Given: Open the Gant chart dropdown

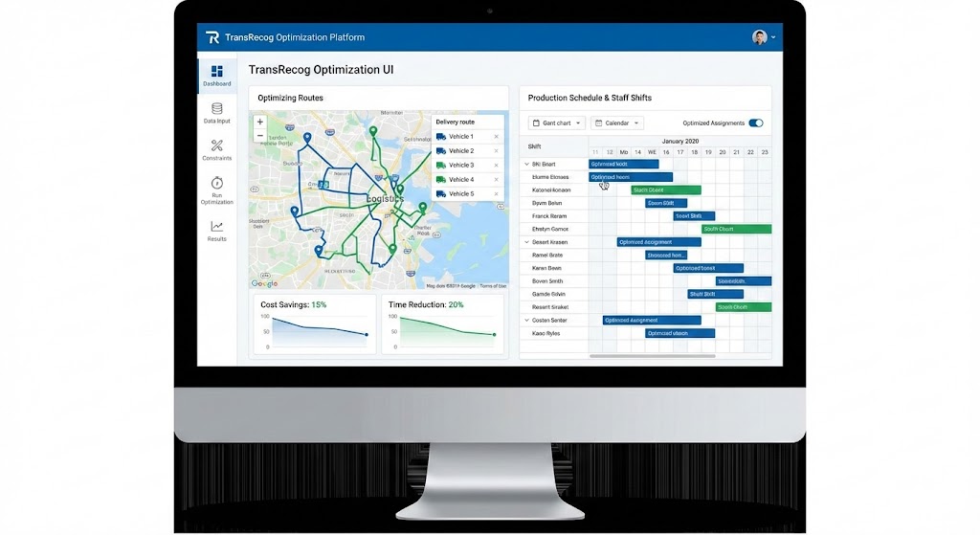Looking at the screenshot, I should (x=557, y=123).
